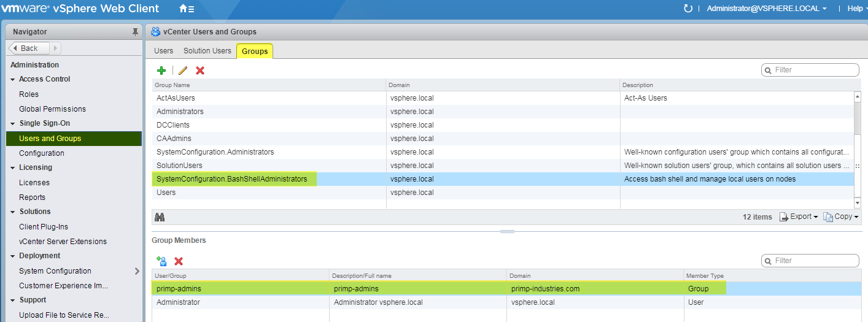Open Customer Experience Improvement item
The height and width of the screenshot is (322, 868).
(63, 286)
